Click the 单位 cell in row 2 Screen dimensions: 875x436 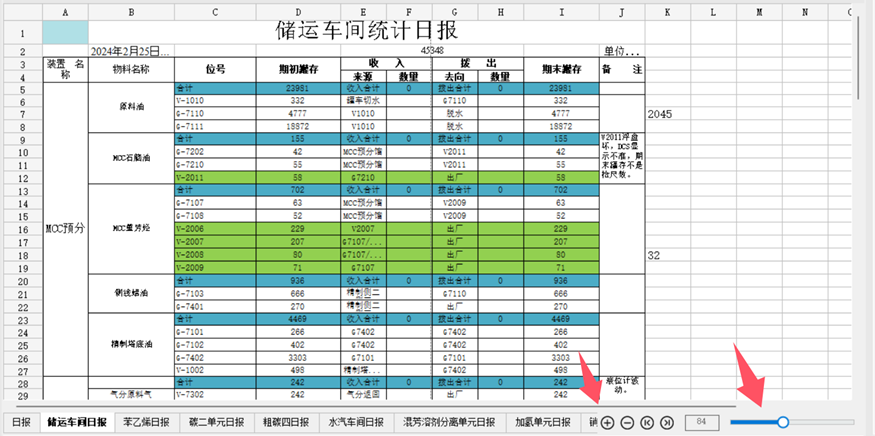622,51
